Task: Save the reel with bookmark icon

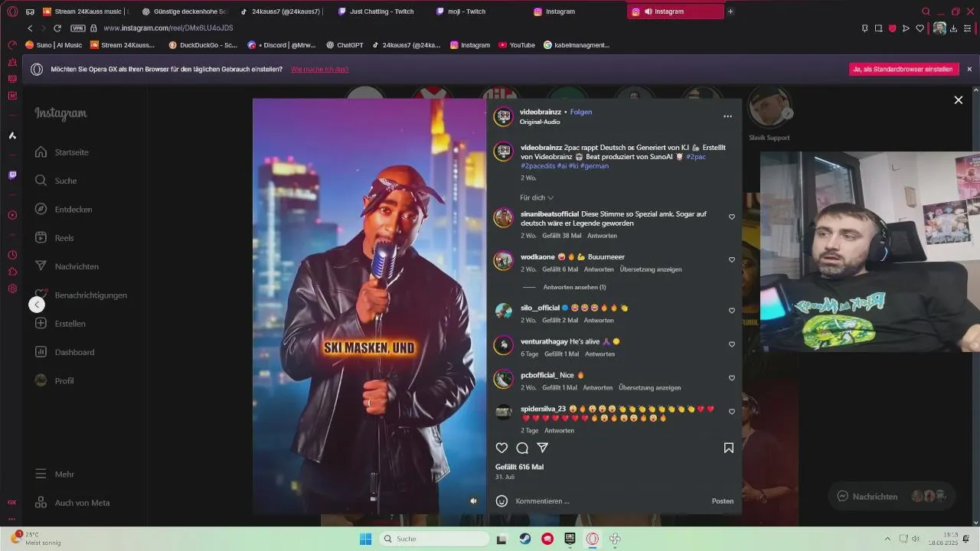Action: point(729,448)
